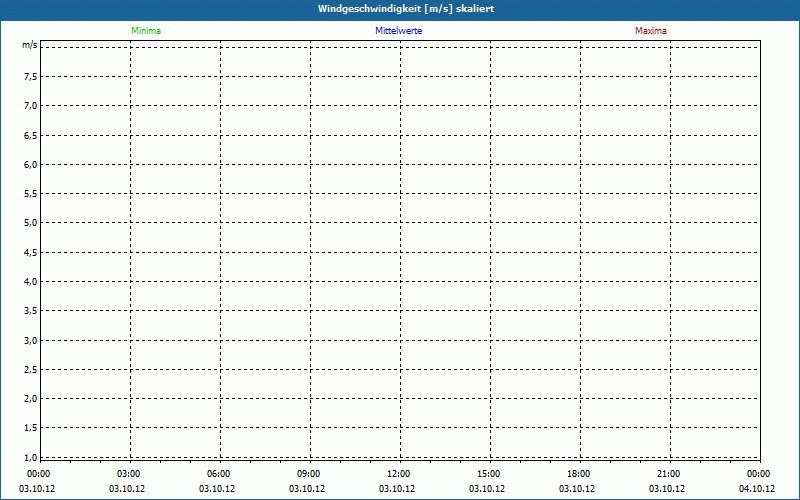
Task: Click the 1,5 y-axis value
Action: 31,428
